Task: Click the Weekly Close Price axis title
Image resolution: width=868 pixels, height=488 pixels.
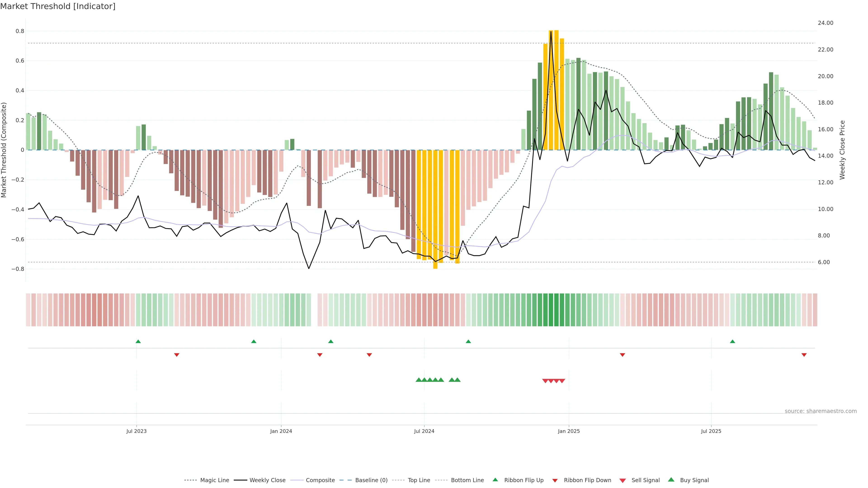Action: tap(842, 150)
